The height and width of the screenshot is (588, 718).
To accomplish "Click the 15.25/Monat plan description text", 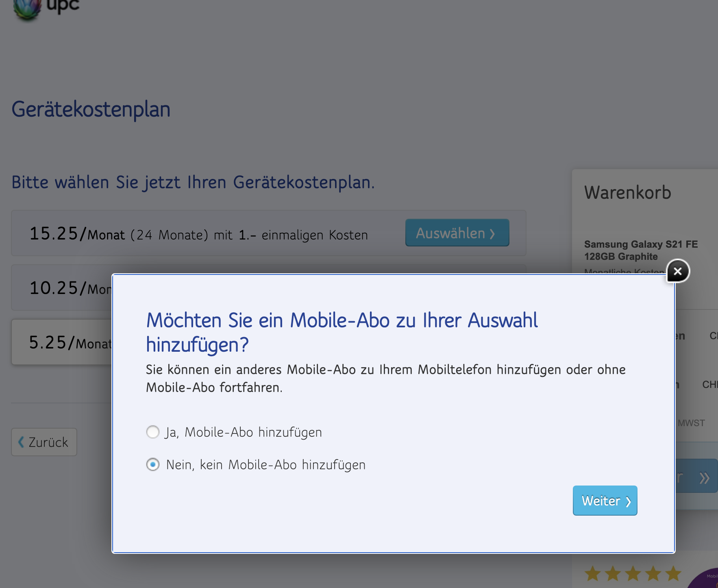I will [x=198, y=235].
